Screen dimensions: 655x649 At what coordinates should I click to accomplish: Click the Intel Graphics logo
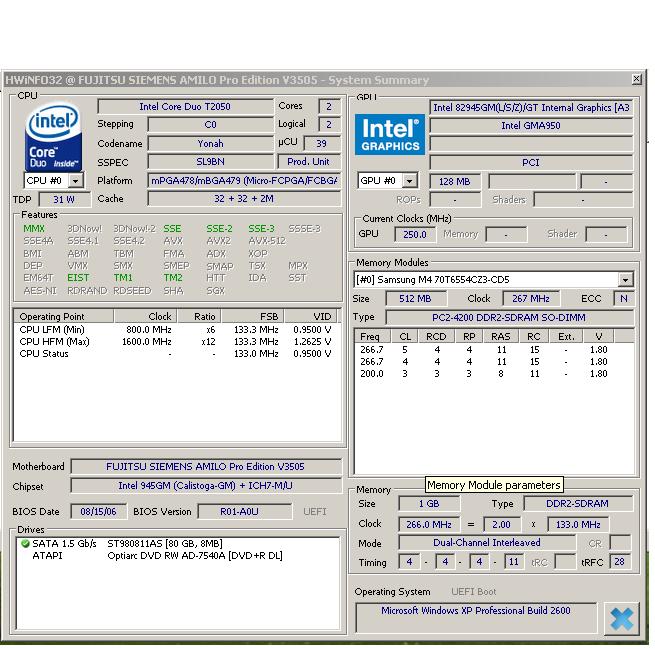(390, 134)
